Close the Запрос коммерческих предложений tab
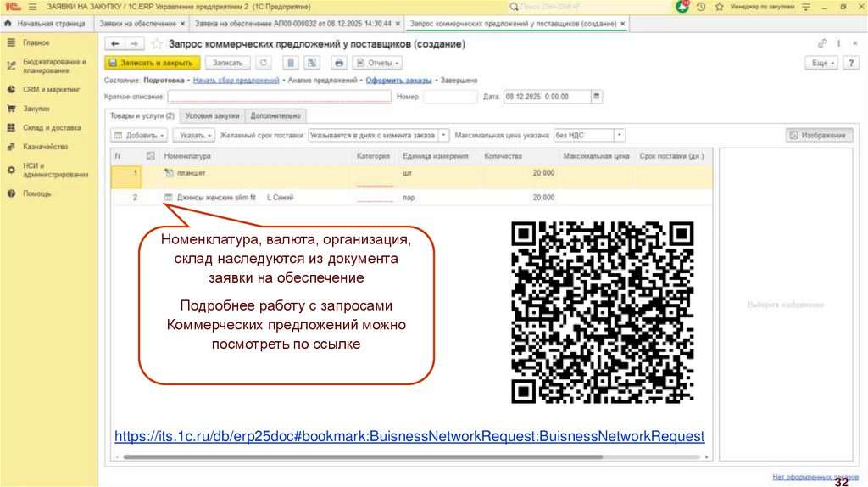 (x=622, y=24)
